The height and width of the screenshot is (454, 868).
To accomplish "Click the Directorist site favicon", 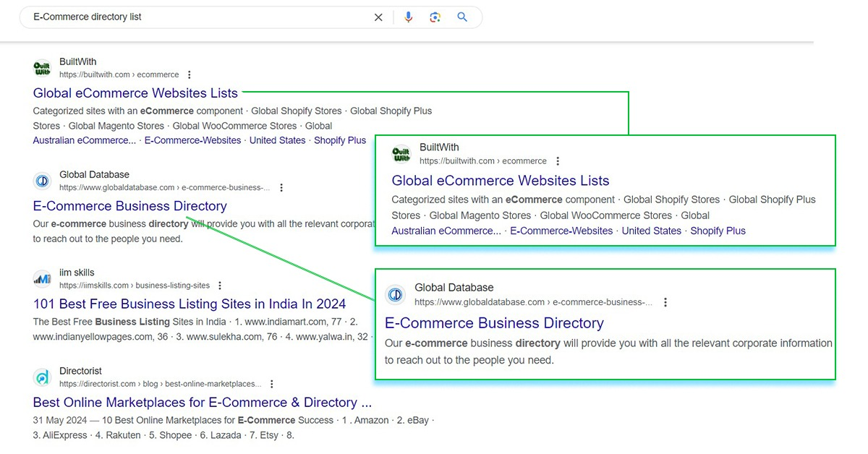I will pyautogui.click(x=43, y=377).
